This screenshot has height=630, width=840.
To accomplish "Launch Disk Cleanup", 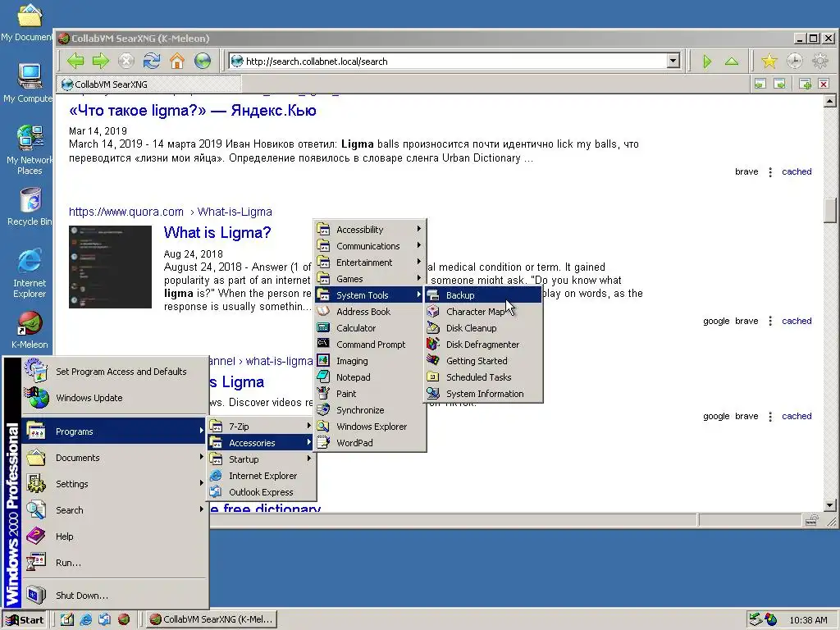I will coord(483,328).
